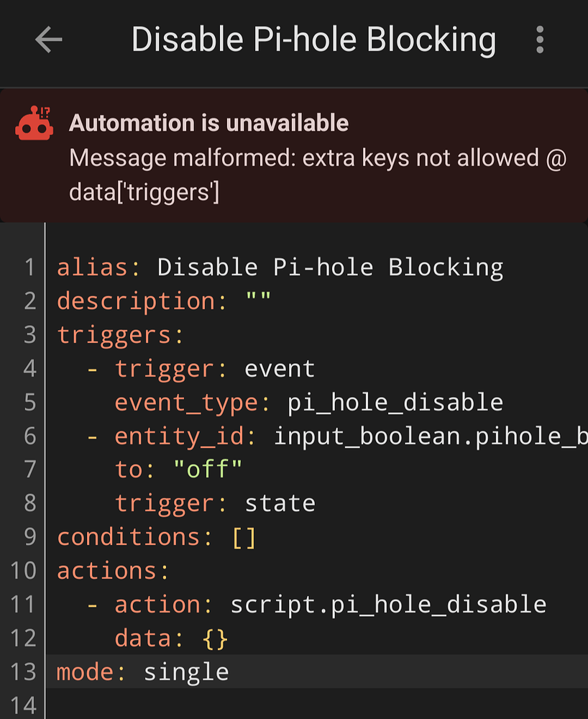Click the back arrow icon
This screenshot has height=719, width=588.
(x=47, y=40)
